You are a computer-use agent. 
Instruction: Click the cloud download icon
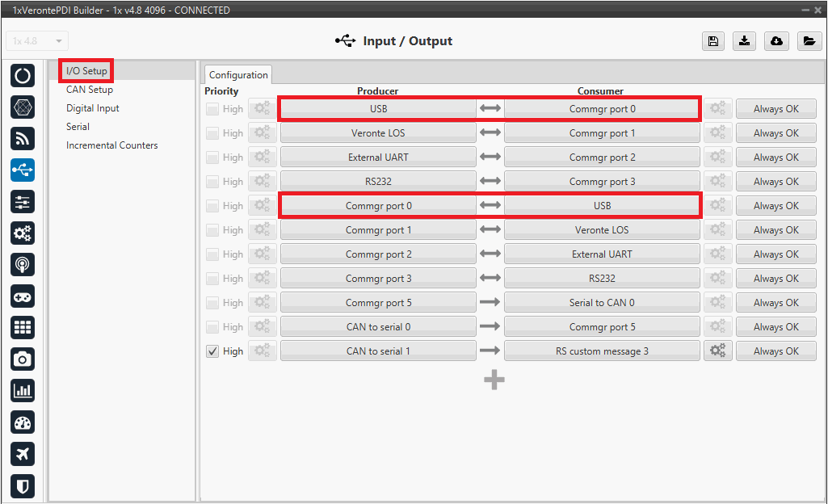click(x=777, y=41)
